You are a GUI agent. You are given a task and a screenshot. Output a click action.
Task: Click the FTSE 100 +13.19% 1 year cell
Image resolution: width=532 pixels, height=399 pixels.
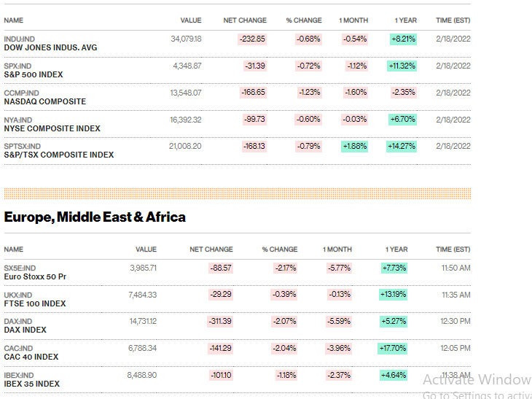click(x=393, y=295)
